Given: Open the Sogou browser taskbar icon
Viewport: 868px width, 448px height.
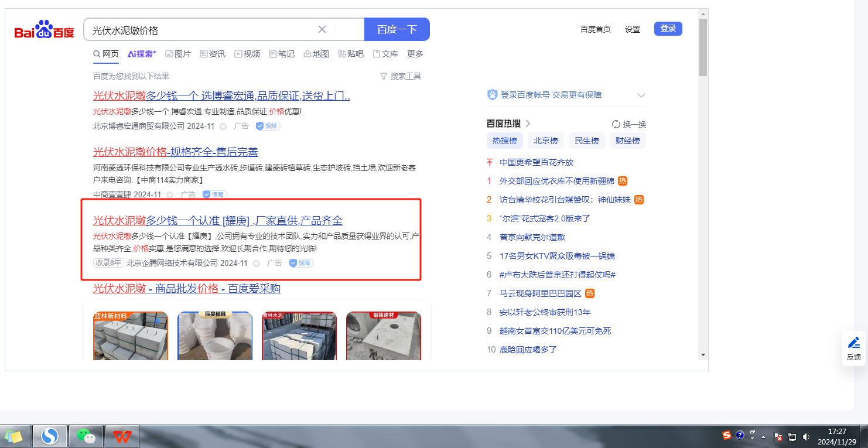Looking at the screenshot, I should [50, 436].
